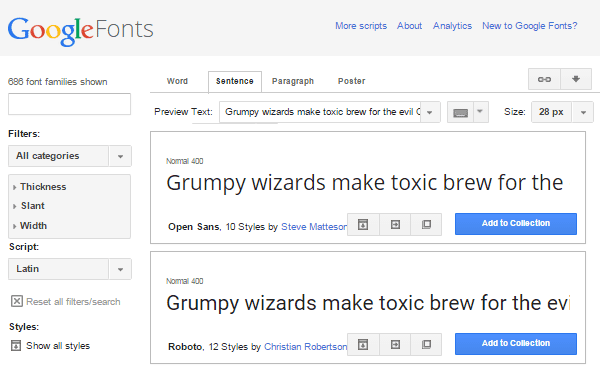Expand the Slant filter
The width and height of the screenshot is (600, 371).
click(29, 206)
